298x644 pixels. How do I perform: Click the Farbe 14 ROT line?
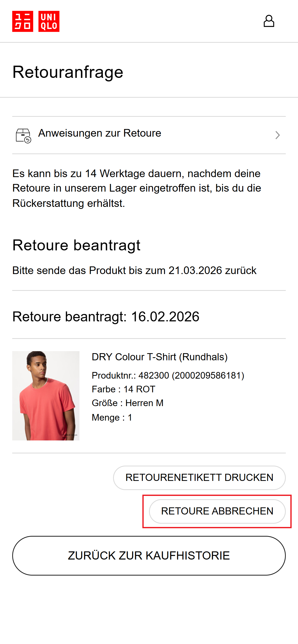[x=124, y=389]
